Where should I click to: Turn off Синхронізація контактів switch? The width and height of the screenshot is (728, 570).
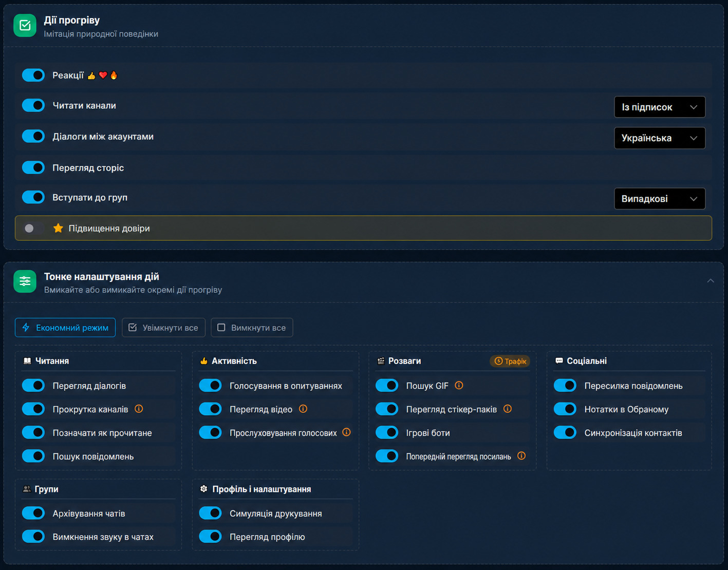565,432
